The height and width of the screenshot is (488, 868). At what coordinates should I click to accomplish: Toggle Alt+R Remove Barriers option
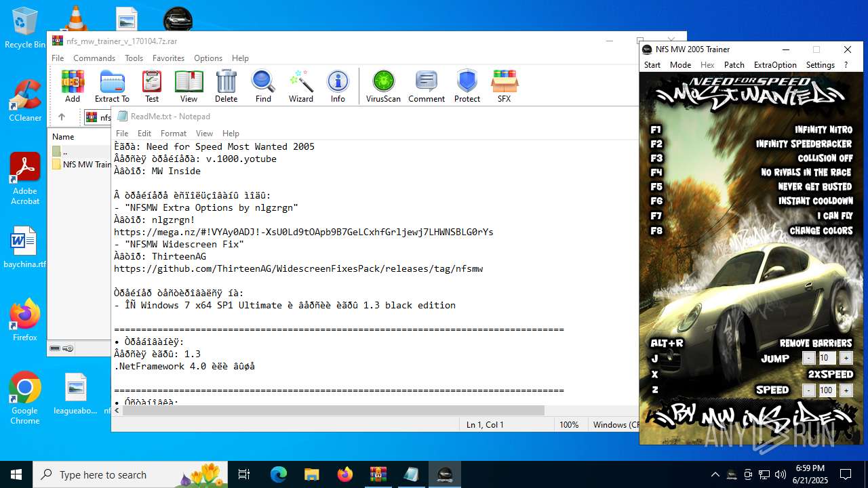751,343
